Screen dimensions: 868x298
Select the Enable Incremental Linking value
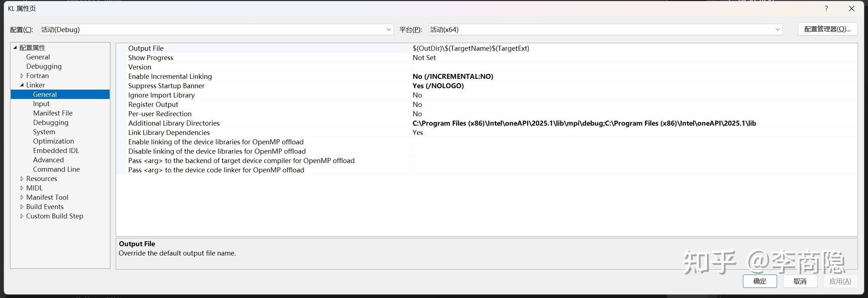coord(453,76)
